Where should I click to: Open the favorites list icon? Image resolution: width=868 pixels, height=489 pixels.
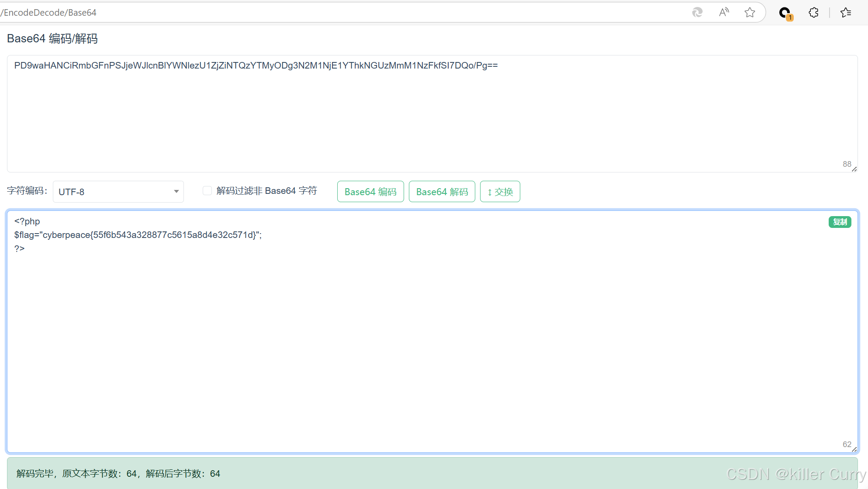[x=846, y=12]
